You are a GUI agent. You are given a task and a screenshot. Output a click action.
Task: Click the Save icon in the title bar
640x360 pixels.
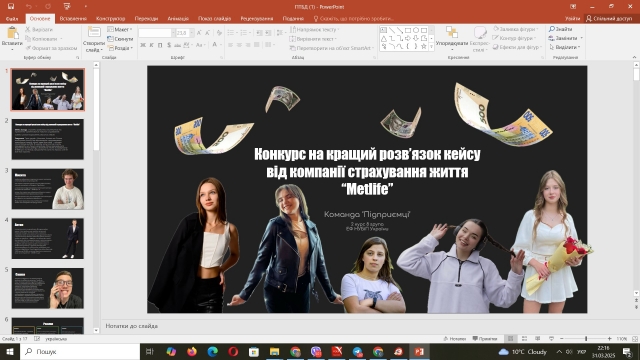11,7
